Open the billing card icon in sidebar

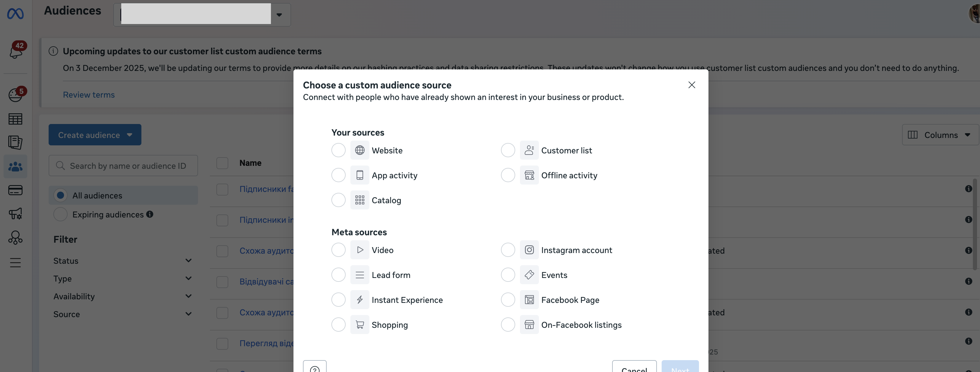[16, 190]
